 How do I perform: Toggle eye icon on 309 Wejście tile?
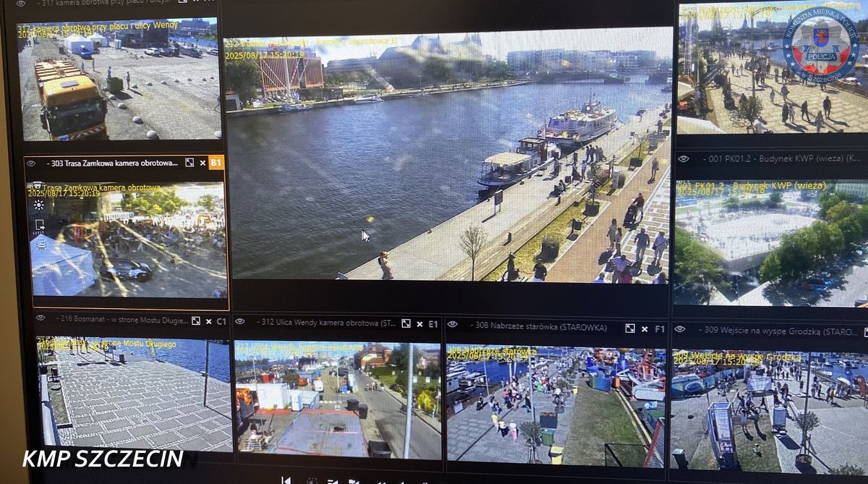(x=680, y=329)
